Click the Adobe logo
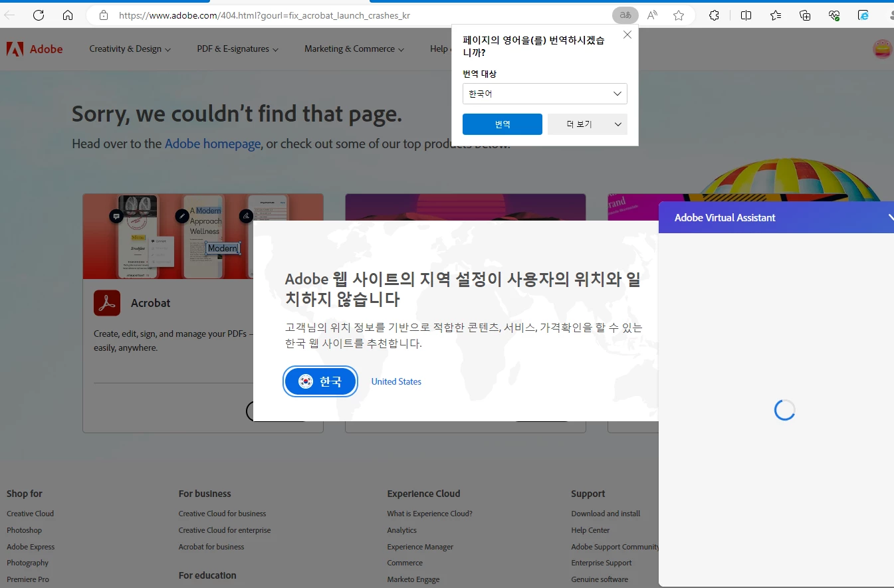This screenshot has height=588, width=894. [35, 49]
